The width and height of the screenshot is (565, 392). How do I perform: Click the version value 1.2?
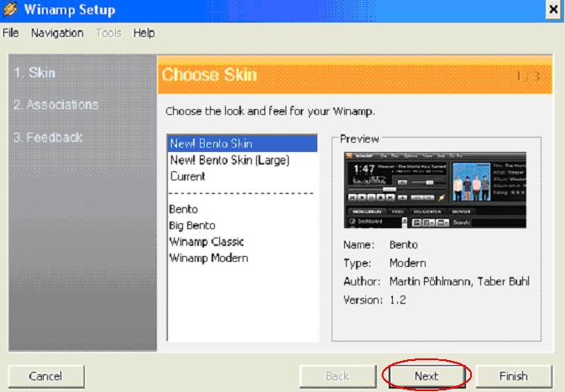[x=397, y=301]
